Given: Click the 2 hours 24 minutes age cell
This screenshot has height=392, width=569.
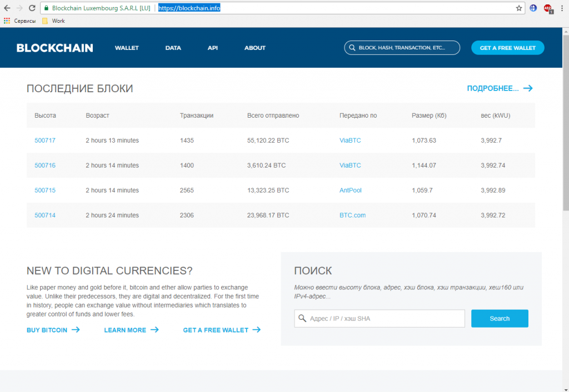Looking at the screenshot, I should point(112,215).
